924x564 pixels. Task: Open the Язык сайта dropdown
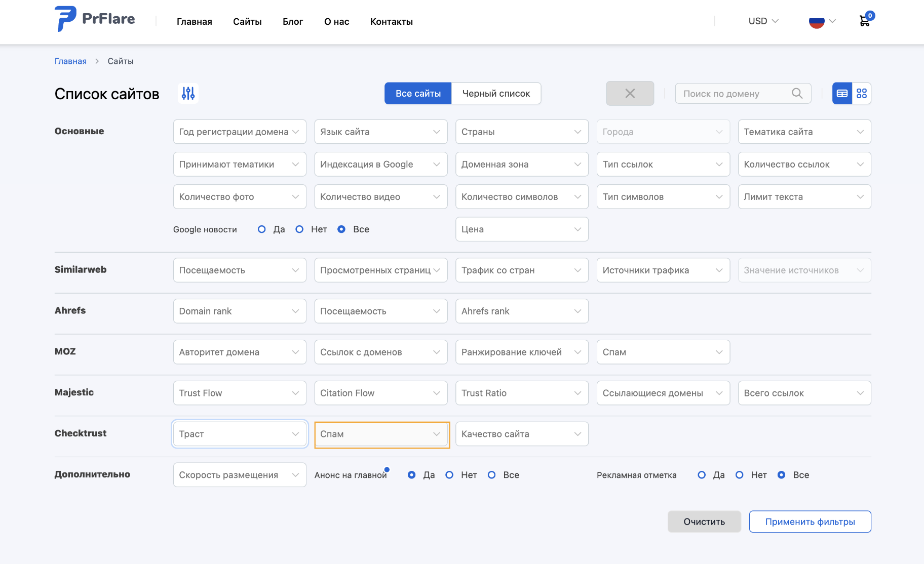click(x=381, y=132)
